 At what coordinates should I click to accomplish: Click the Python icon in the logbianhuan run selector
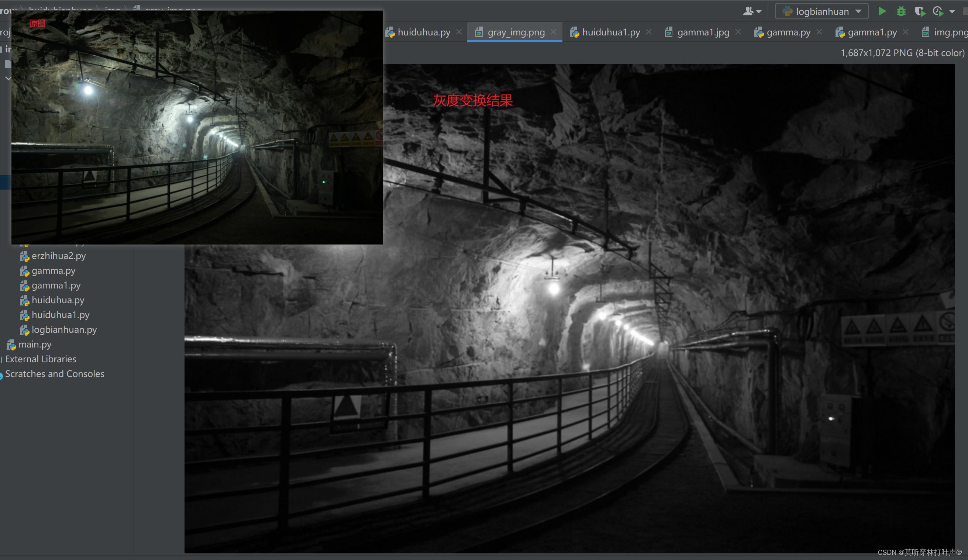click(787, 11)
